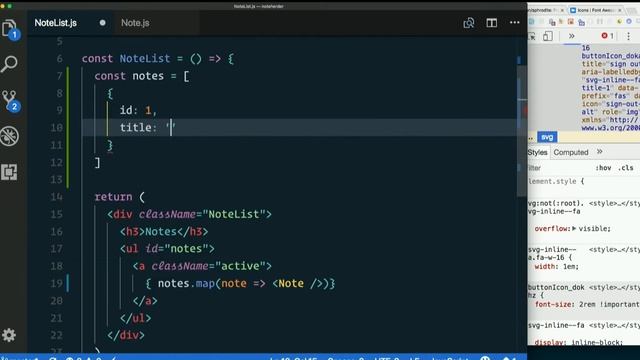640x360 pixels.
Task: Click the DevTools error count badge
Action: (x=607, y=36)
